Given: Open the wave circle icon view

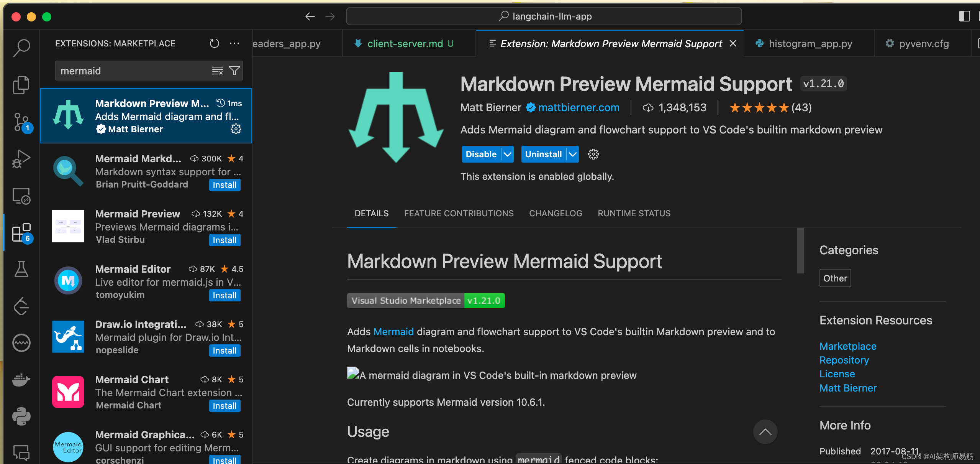Looking at the screenshot, I should [x=21, y=343].
